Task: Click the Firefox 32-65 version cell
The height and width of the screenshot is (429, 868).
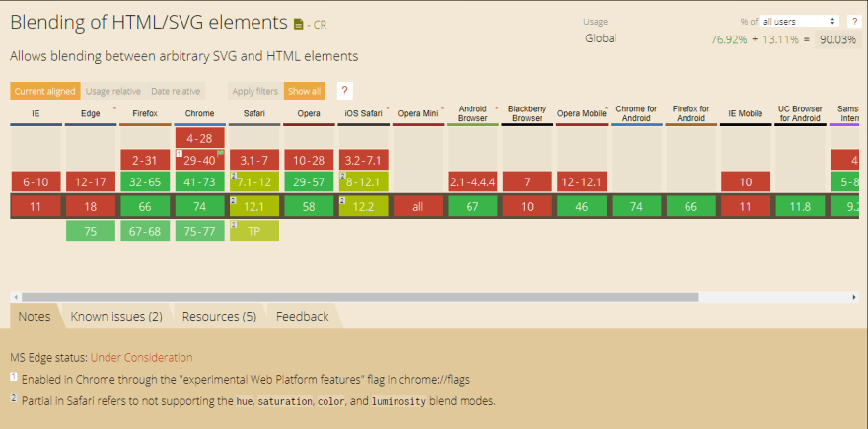Action: click(x=145, y=181)
